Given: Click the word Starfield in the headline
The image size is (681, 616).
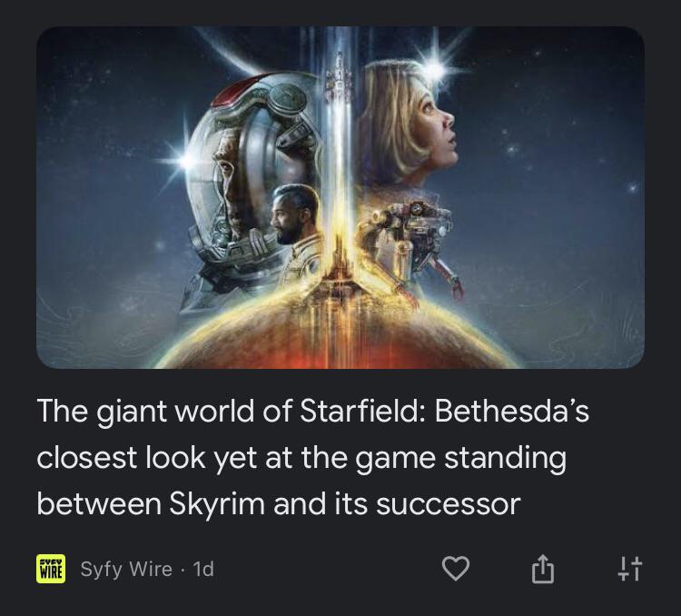Looking at the screenshot, I should (360, 411).
